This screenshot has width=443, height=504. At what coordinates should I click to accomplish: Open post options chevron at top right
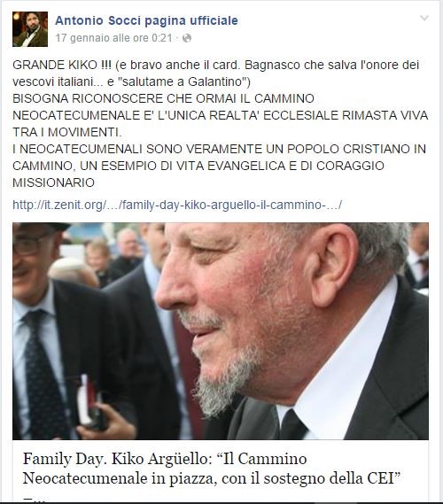tap(424, 18)
